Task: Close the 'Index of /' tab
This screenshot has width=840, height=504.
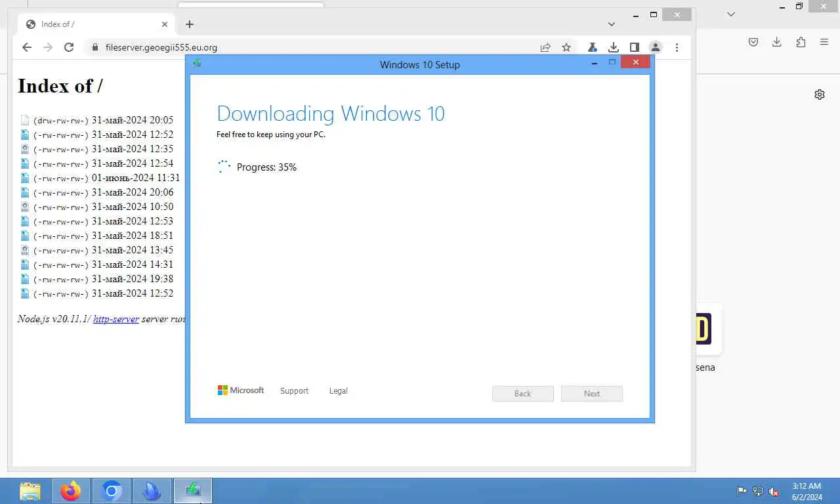Action: click(x=165, y=24)
